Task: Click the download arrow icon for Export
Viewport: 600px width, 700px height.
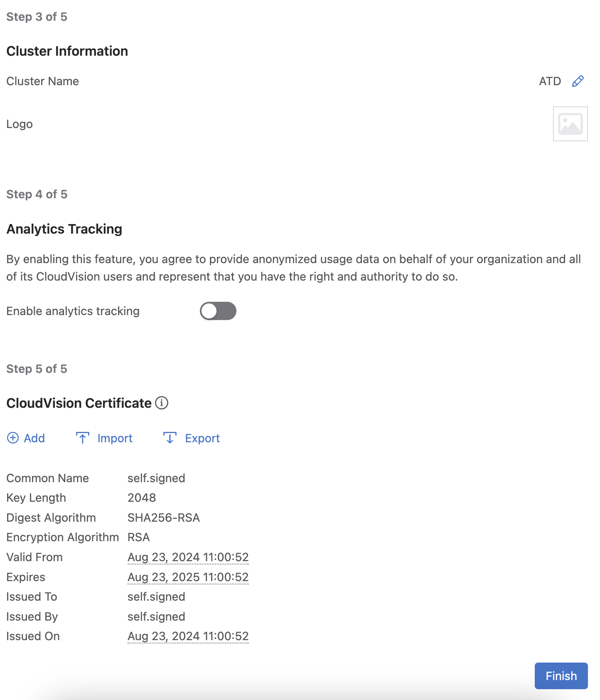Action: click(170, 438)
